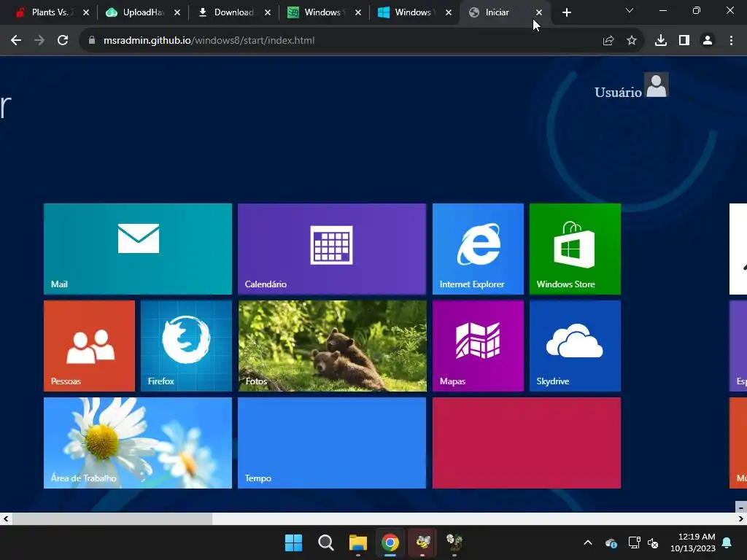Show hidden system tray icons

click(x=588, y=542)
